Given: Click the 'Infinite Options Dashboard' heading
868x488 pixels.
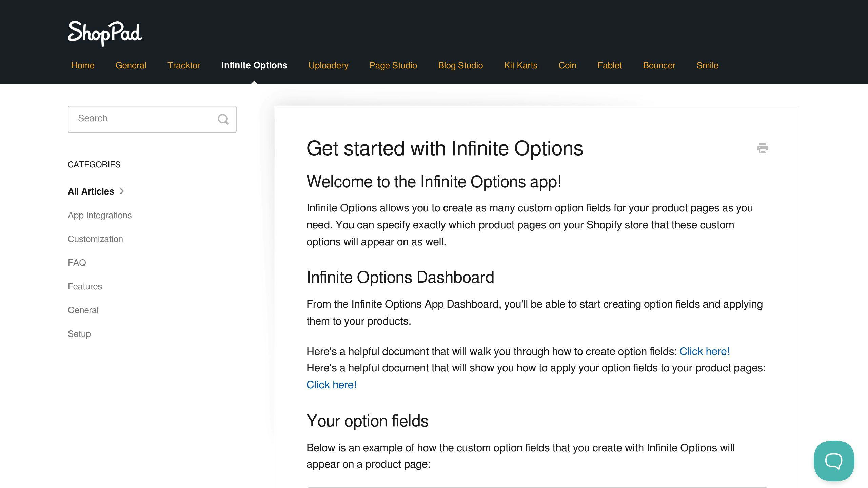Looking at the screenshot, I should 400,277.
